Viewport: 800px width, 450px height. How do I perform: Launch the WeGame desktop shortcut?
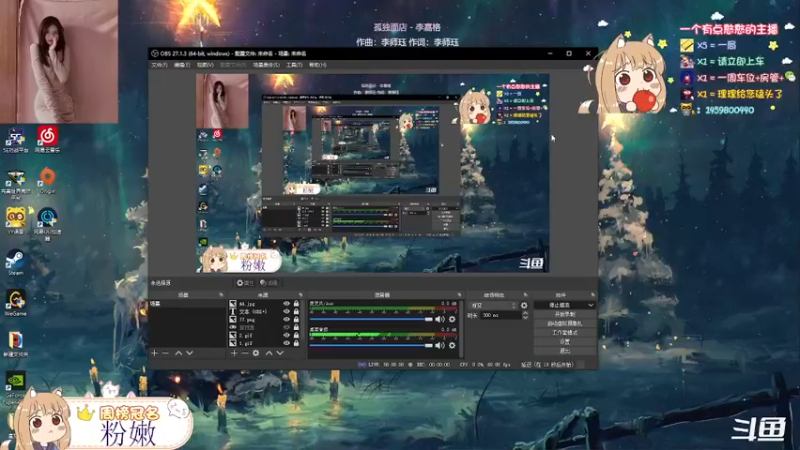(x=15, y=303)
